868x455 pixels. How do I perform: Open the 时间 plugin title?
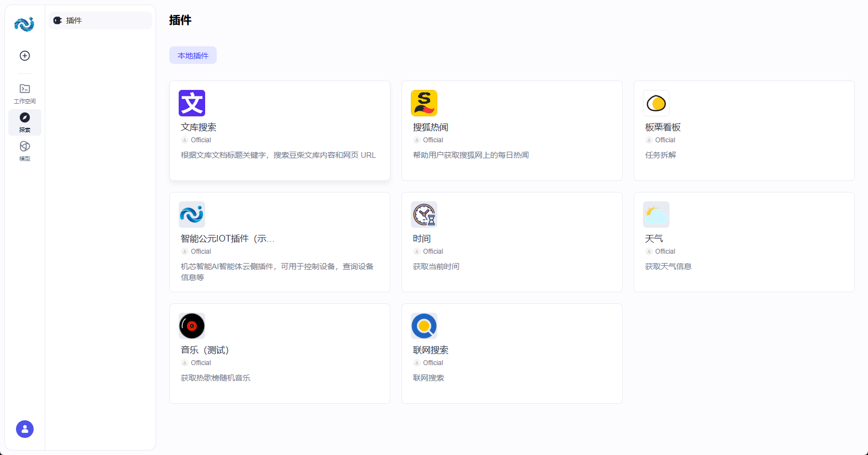422,239
